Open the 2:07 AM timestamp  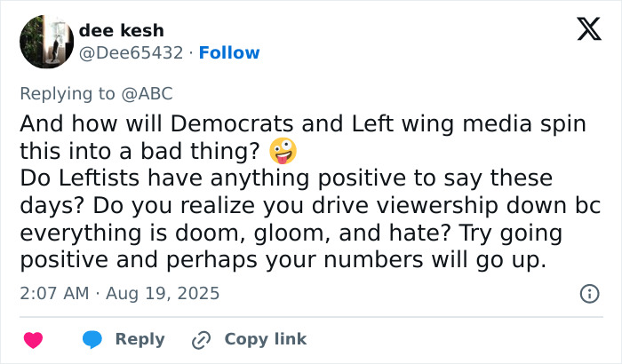(52, 293)
